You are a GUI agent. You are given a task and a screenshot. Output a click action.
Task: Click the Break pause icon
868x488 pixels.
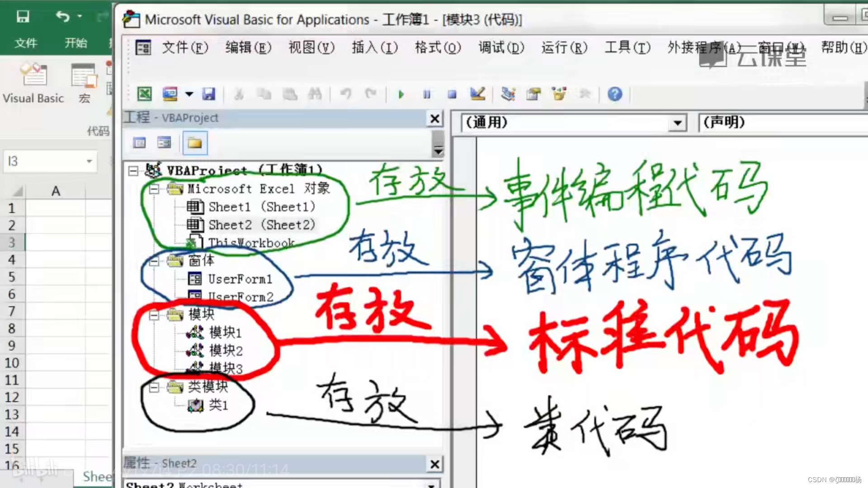click(x=426, y=94)
